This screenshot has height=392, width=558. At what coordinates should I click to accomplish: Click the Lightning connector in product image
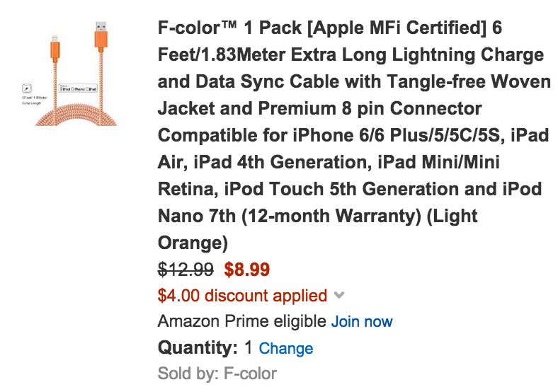[x=55, y=47]
